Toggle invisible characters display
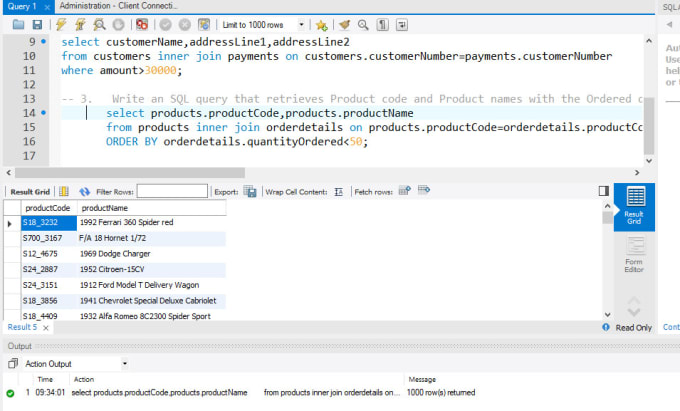 pos(382,25)
